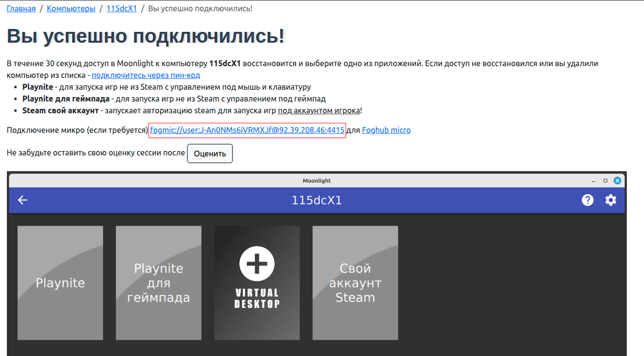This screenshot has width=644, height=356.
Task: Minimize the Moonlight window
Action: point(593,180)
